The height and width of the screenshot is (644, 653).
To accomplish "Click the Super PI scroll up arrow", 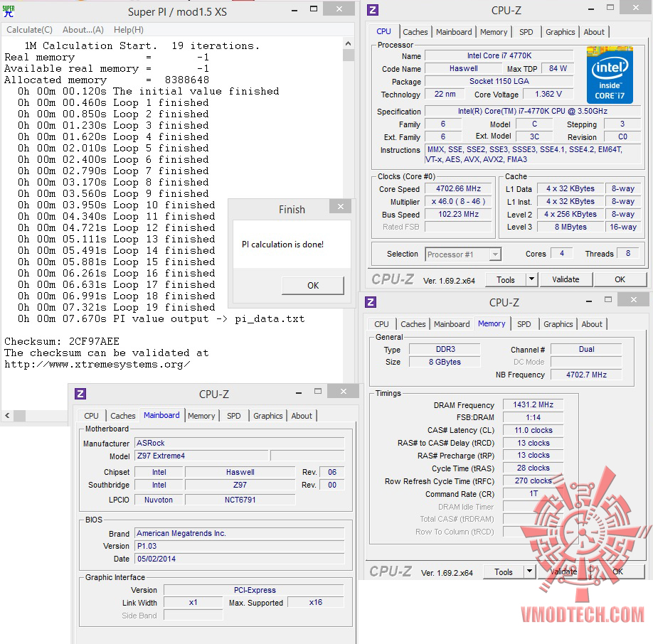I will pyautogui.click(x=348, y=43).
